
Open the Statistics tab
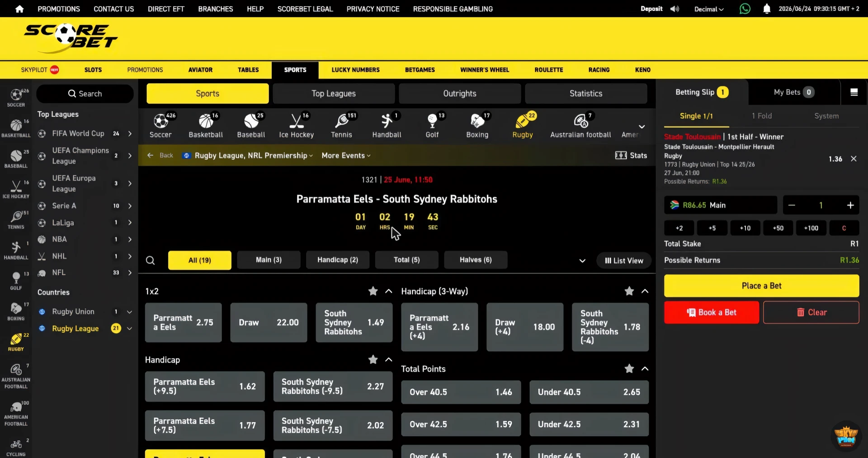(586, 94)
